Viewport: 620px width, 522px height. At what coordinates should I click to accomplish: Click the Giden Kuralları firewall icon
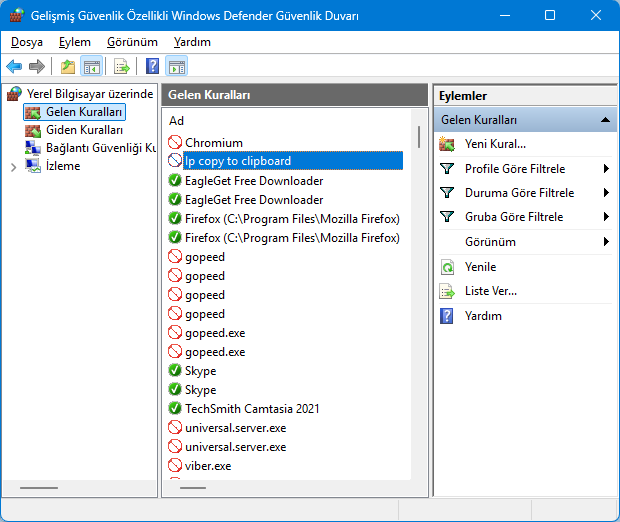coord(33,130)
